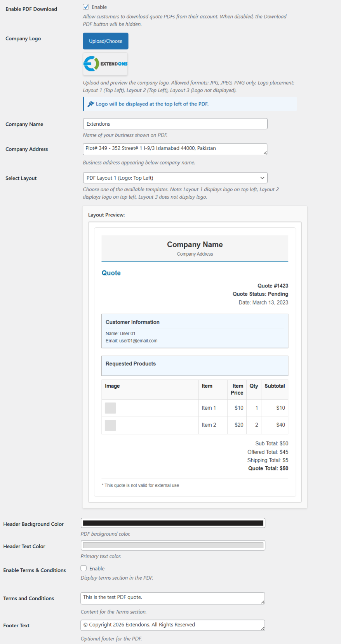Click the Upload/Choose logo button
341x644 pixels.
pyautogui.click(x=106, y=41)
